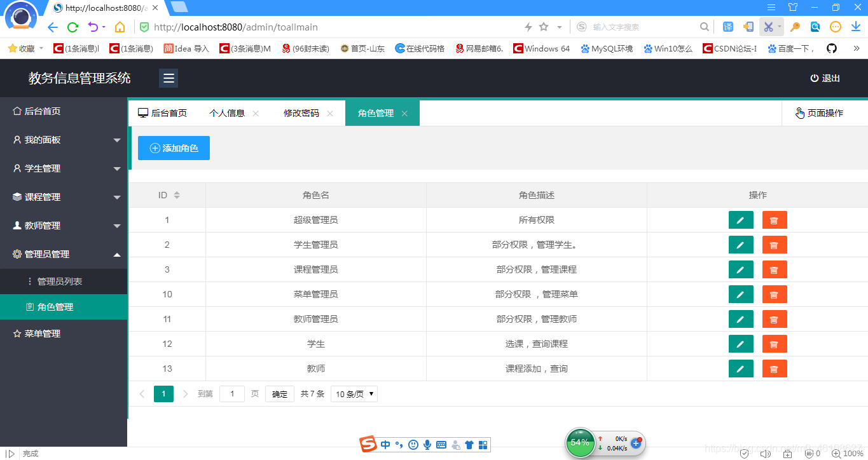Delete the 菜单管理员 role
The width and height of the screenshot is (868, 460).
775,294
